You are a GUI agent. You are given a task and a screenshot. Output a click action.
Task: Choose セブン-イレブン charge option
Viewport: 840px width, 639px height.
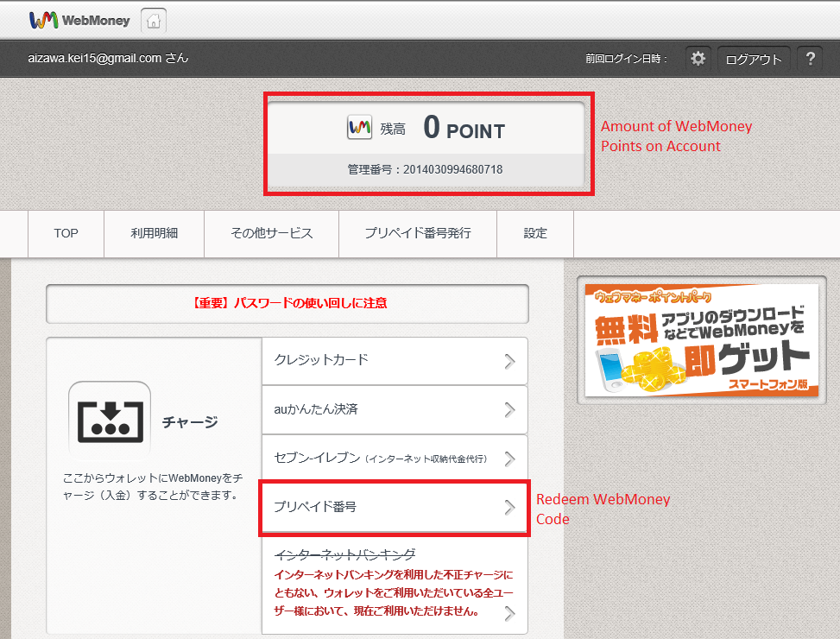click(x=395, y=458)
